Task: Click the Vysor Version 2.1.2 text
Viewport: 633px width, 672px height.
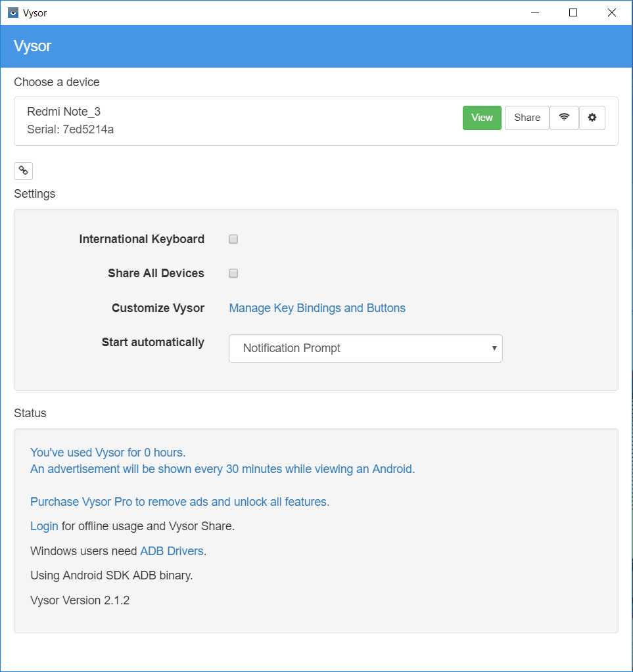Action: tap(80, 600)
